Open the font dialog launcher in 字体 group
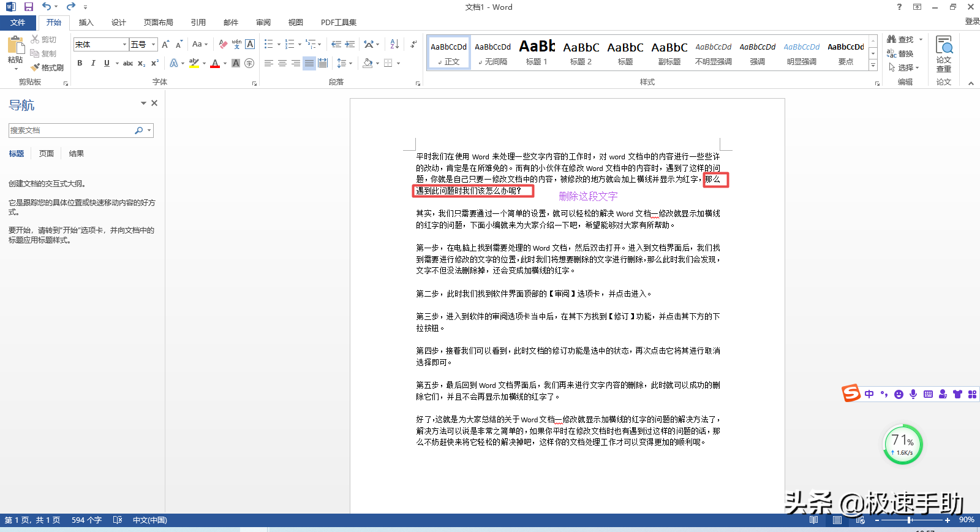Image resolution: width=980 pixels, height=532 pixels. tap(254, 83)
